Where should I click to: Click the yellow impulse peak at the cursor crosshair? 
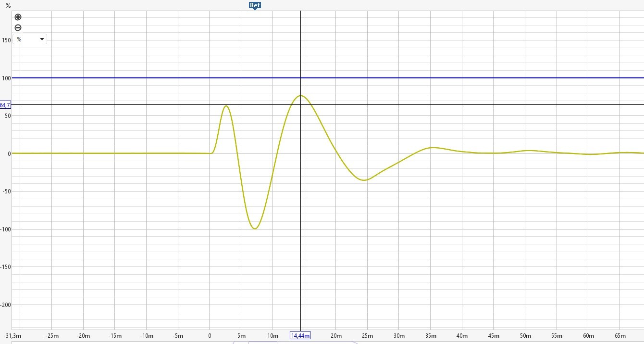point(301,96)
